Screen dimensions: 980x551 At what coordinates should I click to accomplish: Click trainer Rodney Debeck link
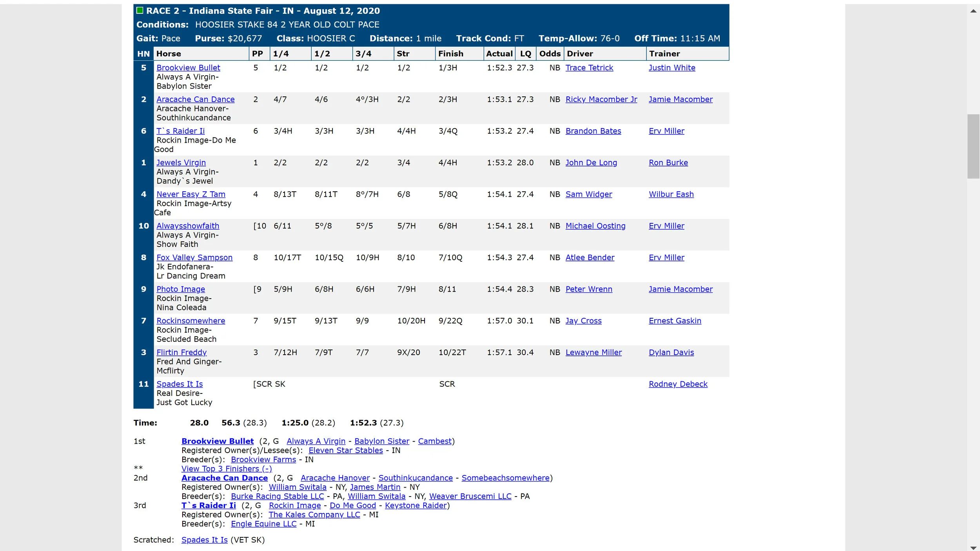click(678, 384)
